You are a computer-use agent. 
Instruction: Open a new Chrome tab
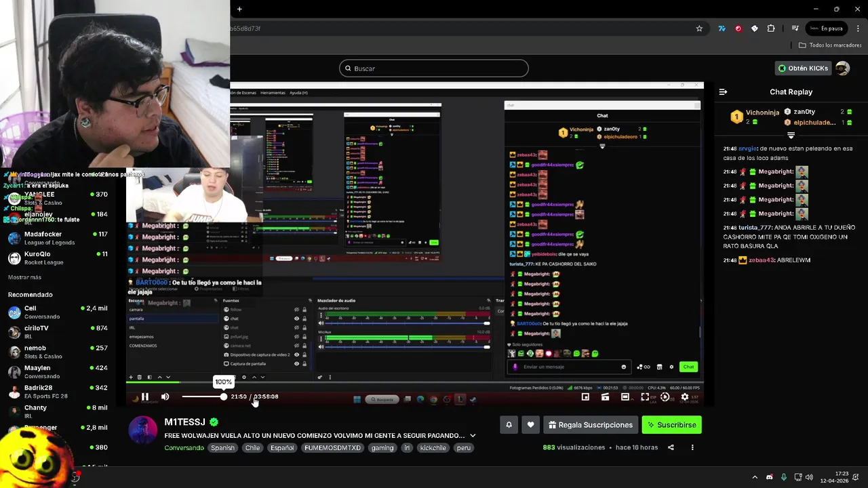[x=239, y=9]
